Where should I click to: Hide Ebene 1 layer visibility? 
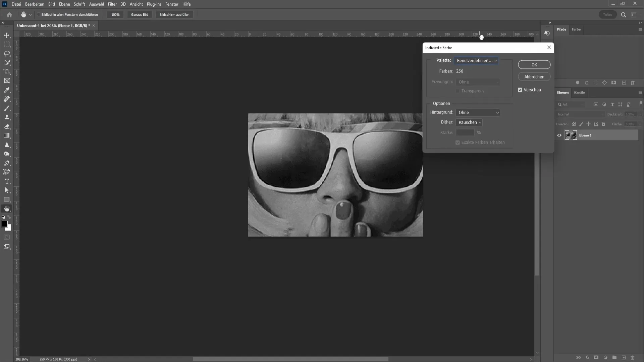point(559,135)
